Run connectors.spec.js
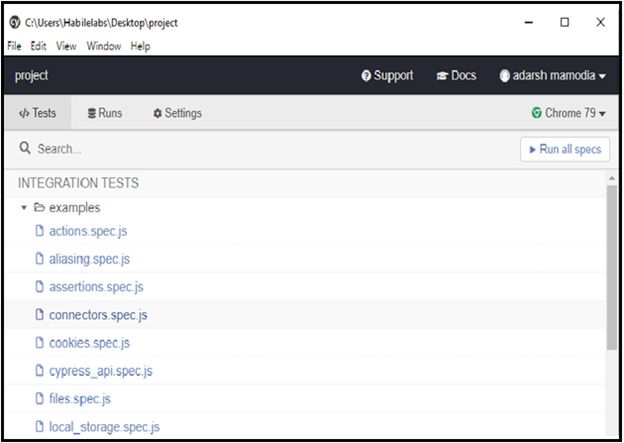Viewport: 624px width, 443px height. point(98,315)
